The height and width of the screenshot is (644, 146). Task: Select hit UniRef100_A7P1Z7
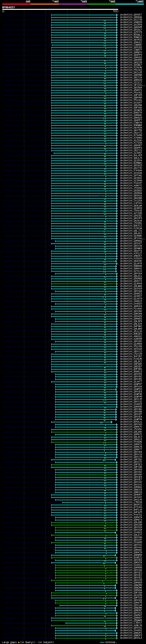click(x=131, y=254)
